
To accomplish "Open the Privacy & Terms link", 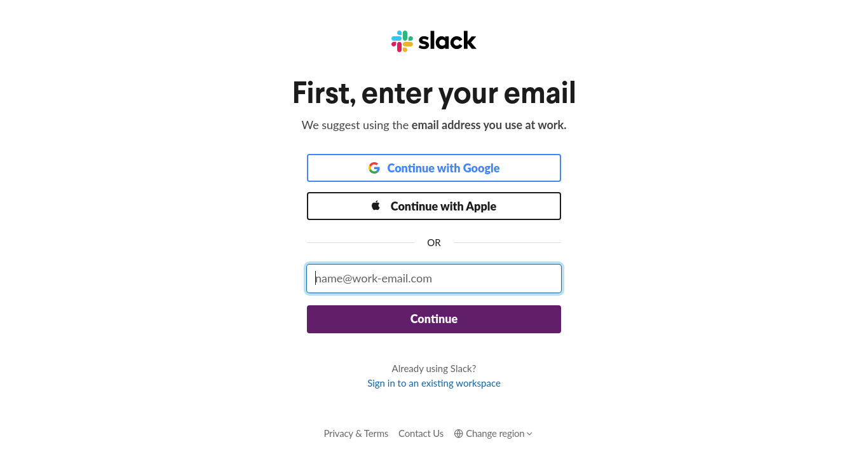I will tap(356, 434).
